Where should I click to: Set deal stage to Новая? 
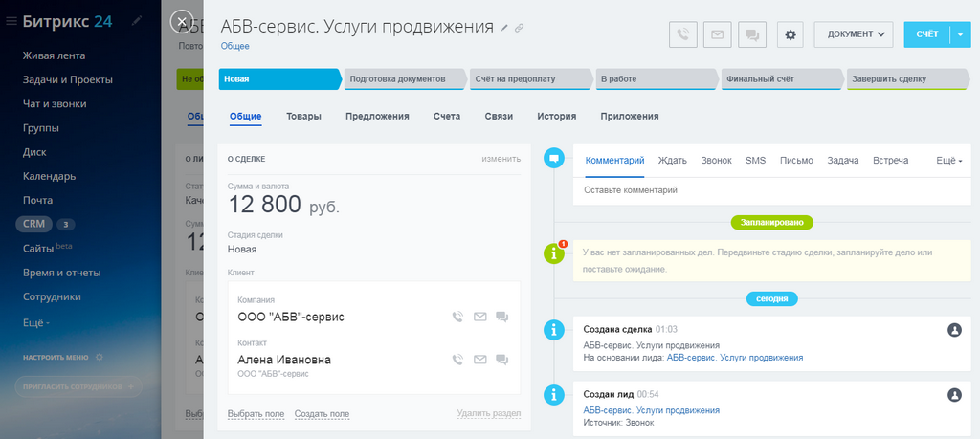280,79
